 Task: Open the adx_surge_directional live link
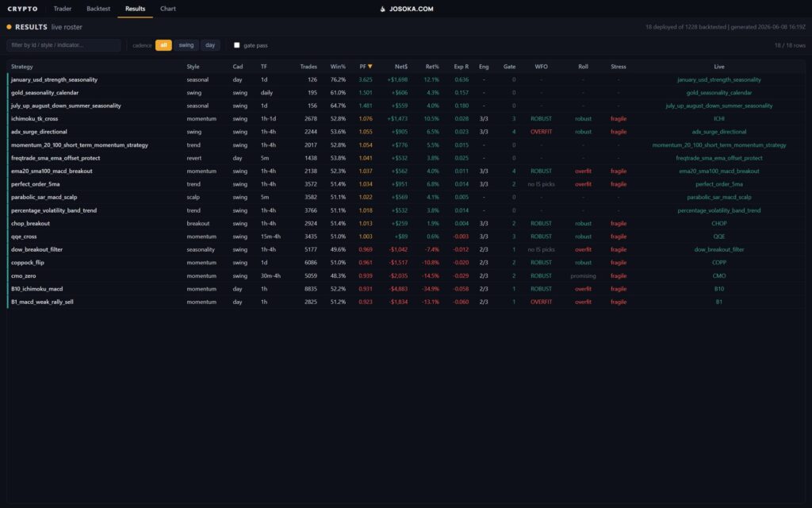[x=718, y=132]
